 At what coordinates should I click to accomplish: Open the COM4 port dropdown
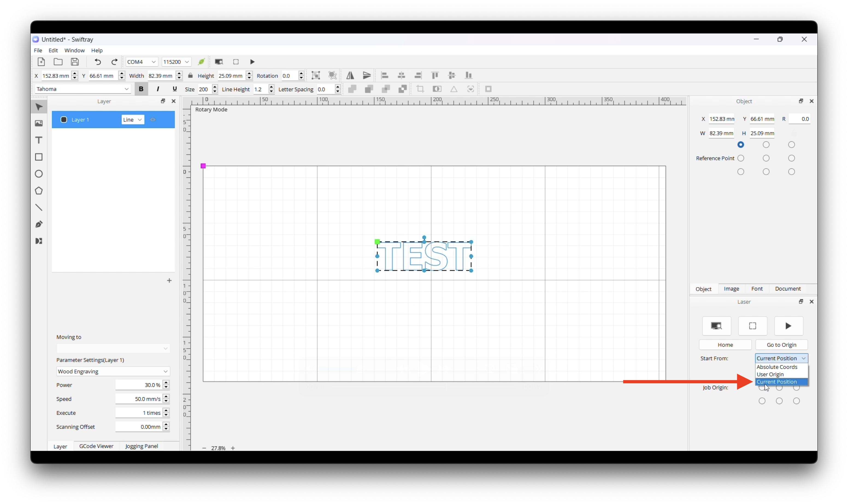coord(141,62)
